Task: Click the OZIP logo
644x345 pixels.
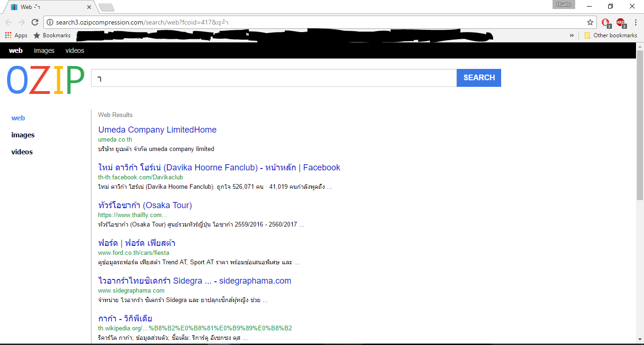Action: (45, 80)
